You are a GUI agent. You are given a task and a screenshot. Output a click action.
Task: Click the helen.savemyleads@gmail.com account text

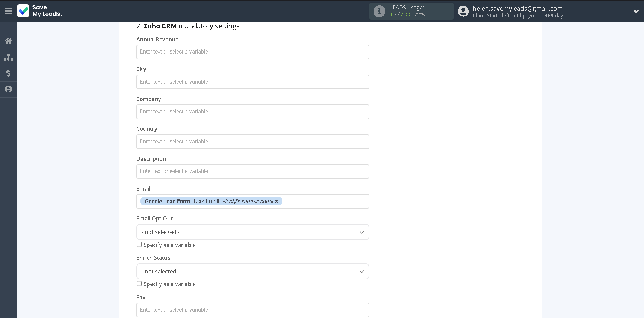[x=517, y=8]
